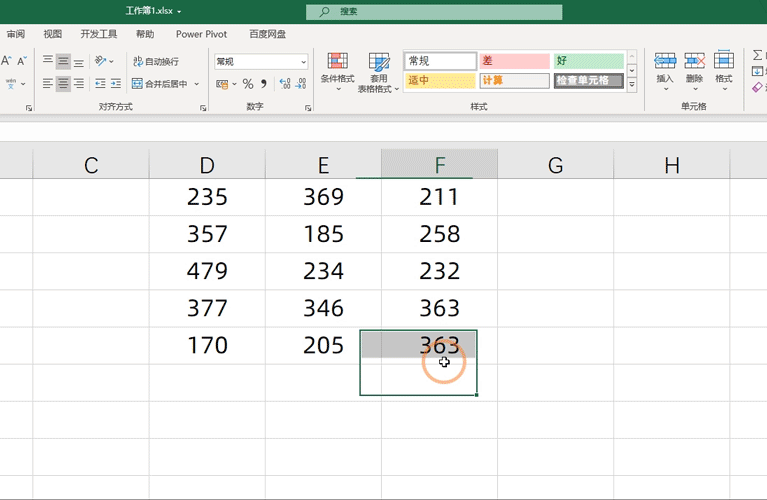Click the phonetic guide (wén) icon
767x500 pixels.
click(11, 84)
